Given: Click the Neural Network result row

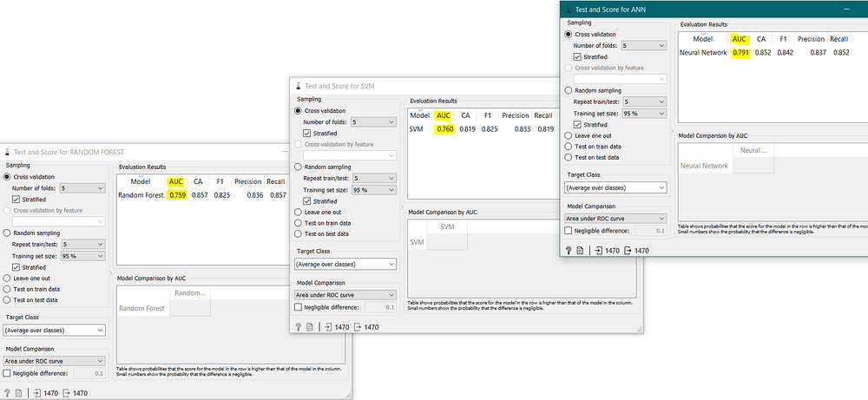Looking at the screenshot, I should click(764, 53).
